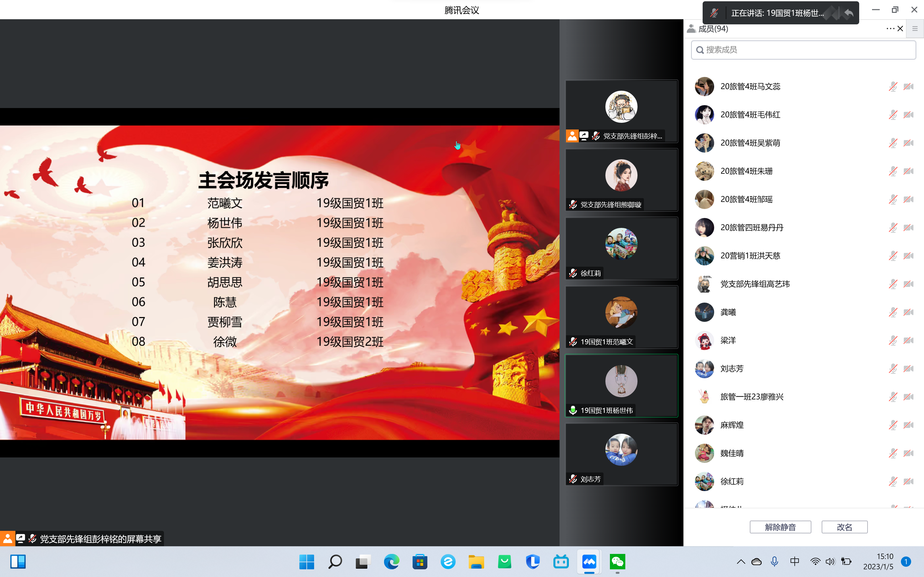Click the orange host icon at bottom-left
The width and height of the screenshot is (924, 577).
[x=7, y=539]
